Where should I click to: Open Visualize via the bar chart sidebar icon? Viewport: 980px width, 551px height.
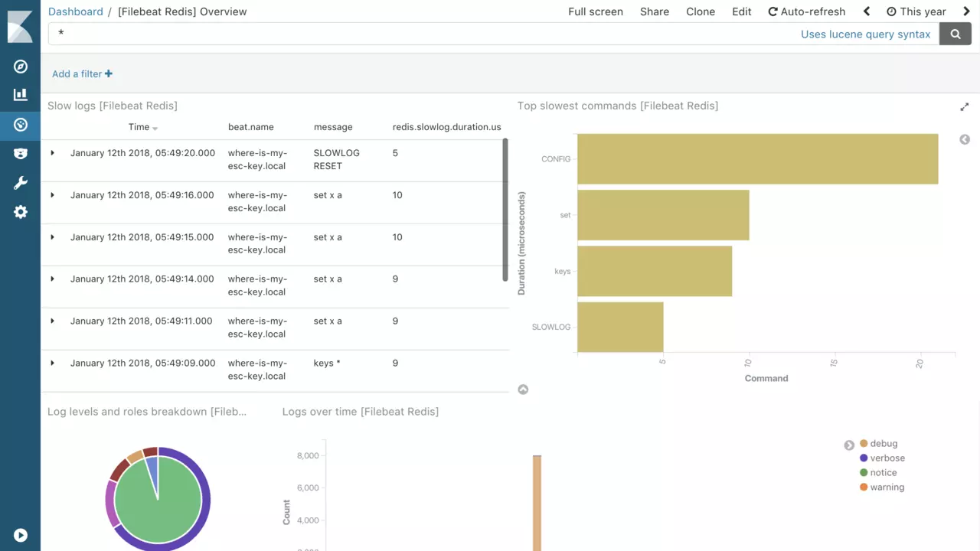(x=21, y=95)
